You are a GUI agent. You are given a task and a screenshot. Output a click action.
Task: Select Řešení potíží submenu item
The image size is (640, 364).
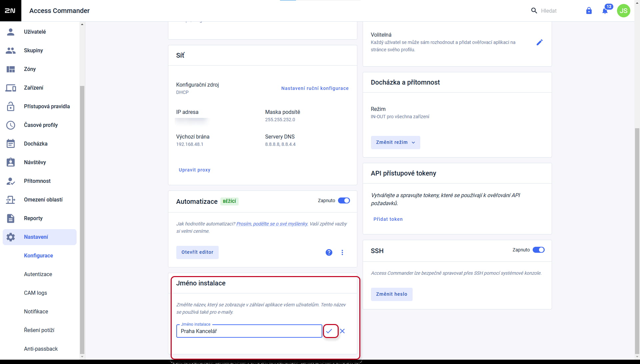click(x=39, y=330)
